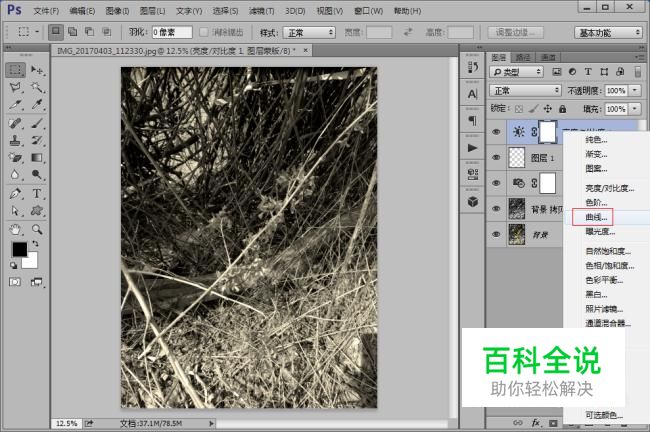
Task: Open the 文件(F) menu
Action: [x=46, y=11]
